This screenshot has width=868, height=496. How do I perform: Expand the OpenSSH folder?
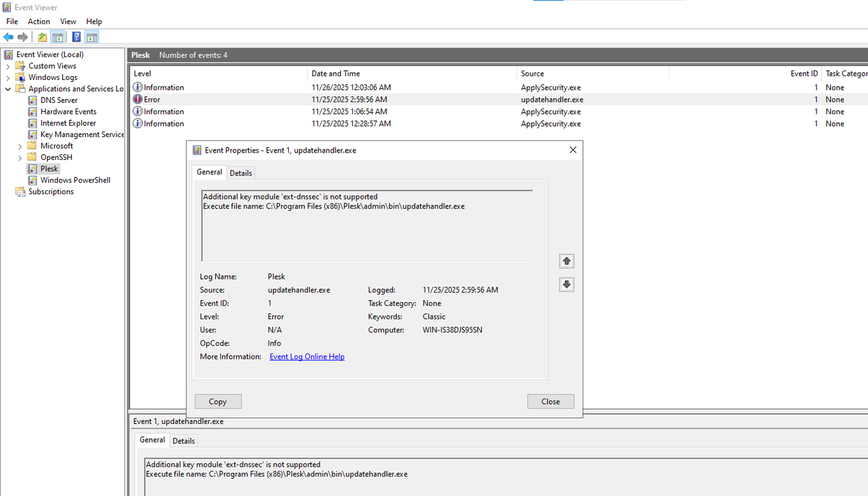click(20, 157)
